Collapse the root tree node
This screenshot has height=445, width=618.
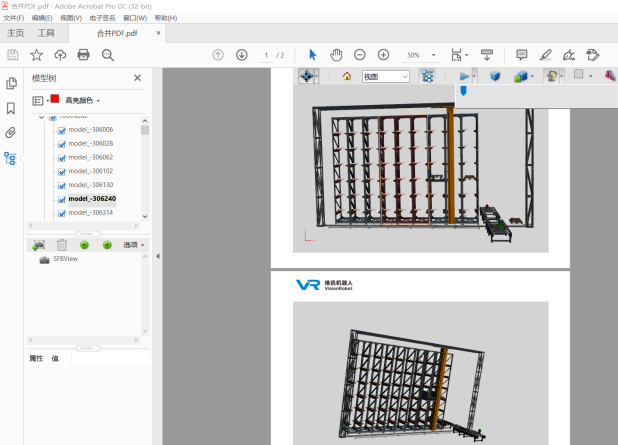pyautogui.click(x=41, y=117)
